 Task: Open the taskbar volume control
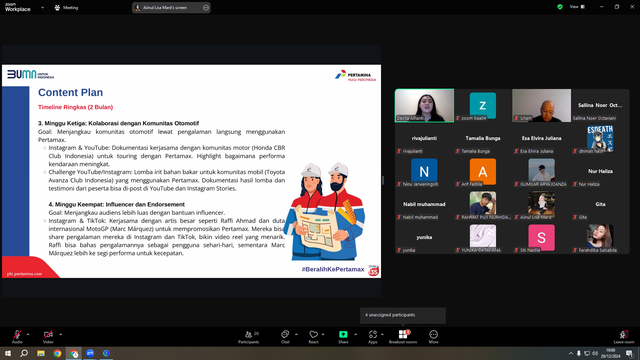(x=595, y=353)
